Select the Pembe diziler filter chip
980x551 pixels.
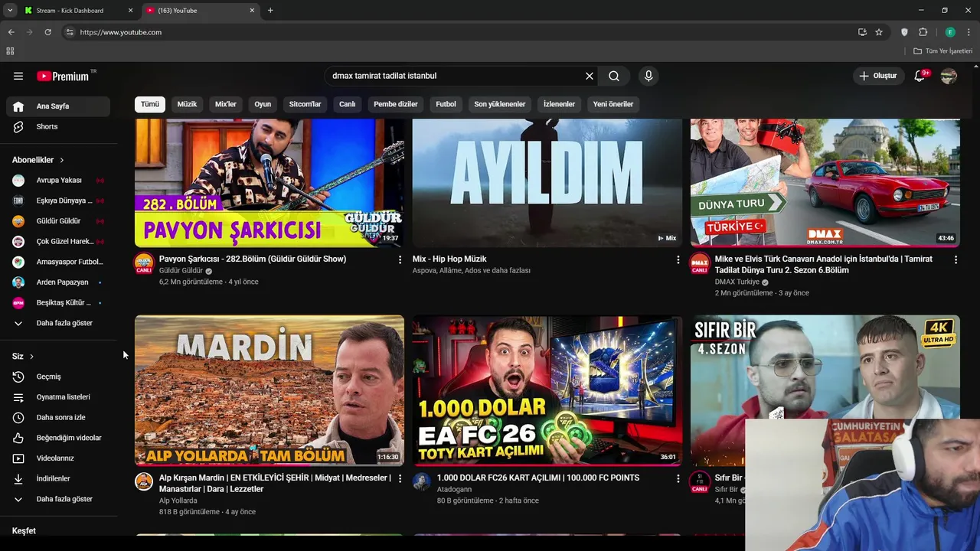coord(396,104)
